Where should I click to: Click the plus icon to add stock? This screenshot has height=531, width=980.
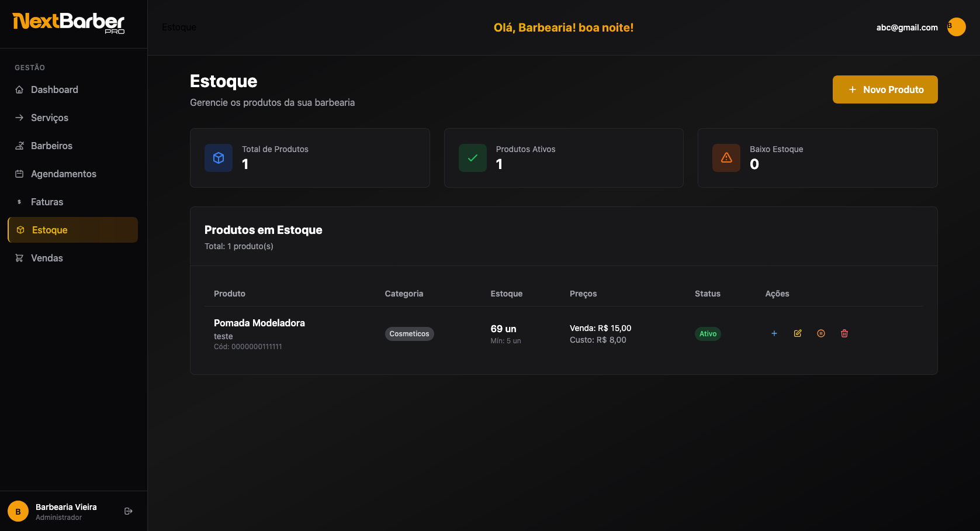774,333
